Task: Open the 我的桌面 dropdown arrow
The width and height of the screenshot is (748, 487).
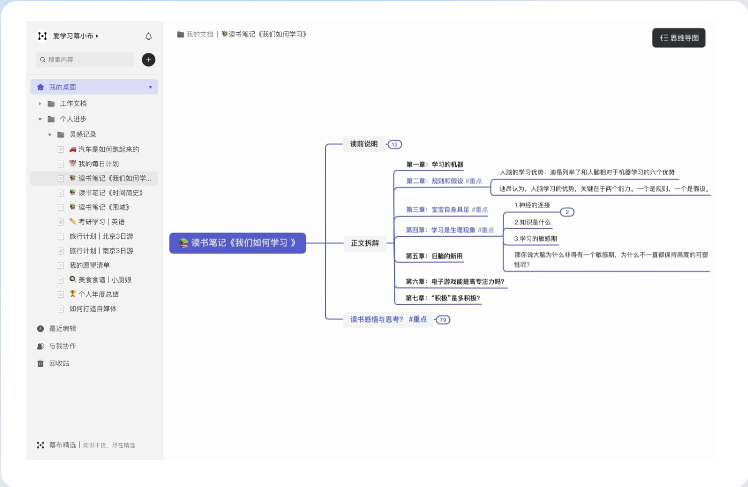Action: (150, 87)
